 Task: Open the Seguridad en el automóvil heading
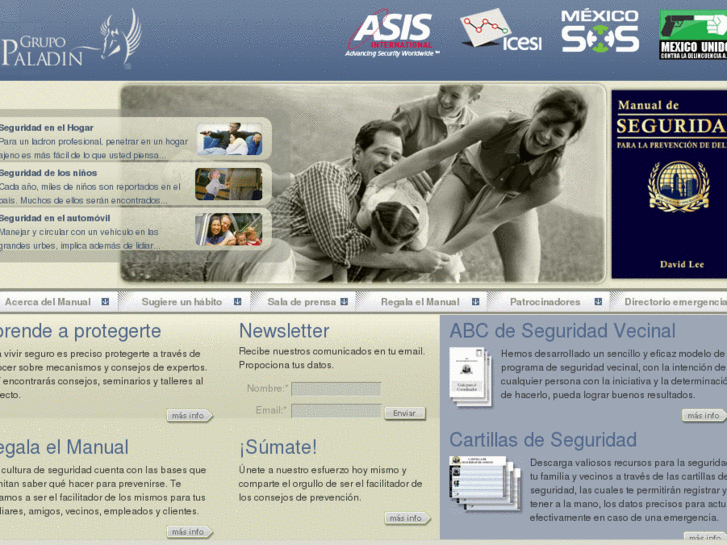coord(55,218)
